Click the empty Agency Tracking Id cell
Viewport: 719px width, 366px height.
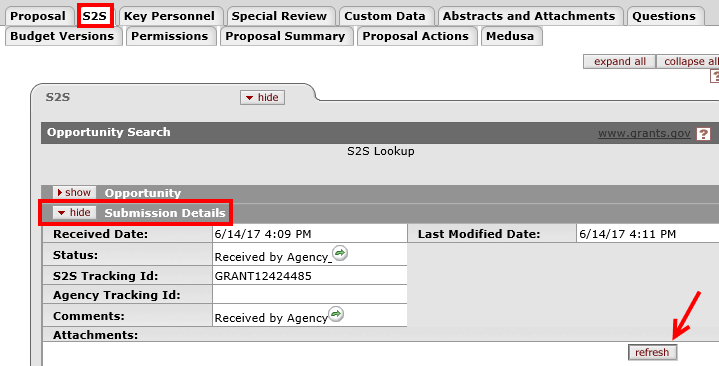tap(310, 294)
